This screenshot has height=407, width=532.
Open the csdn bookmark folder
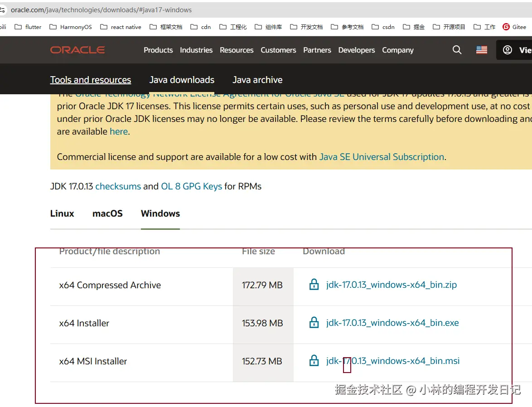point(383,27)
